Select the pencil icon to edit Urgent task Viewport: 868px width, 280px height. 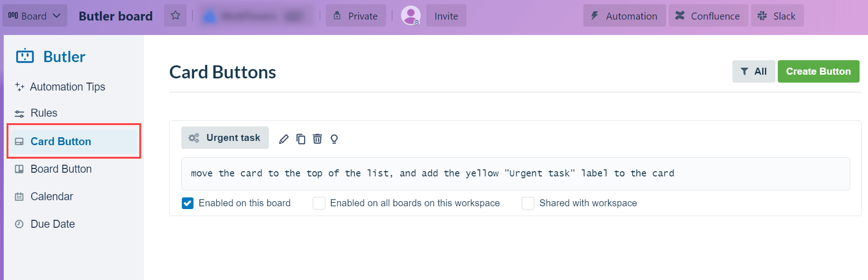pyautogui.click(x=284, y=139)
